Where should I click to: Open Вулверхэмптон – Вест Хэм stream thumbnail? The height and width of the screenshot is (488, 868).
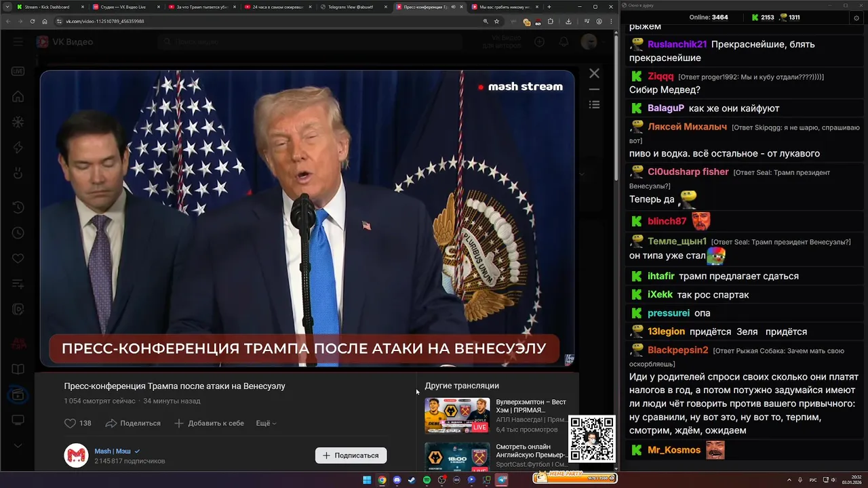(x=457, y=415)
